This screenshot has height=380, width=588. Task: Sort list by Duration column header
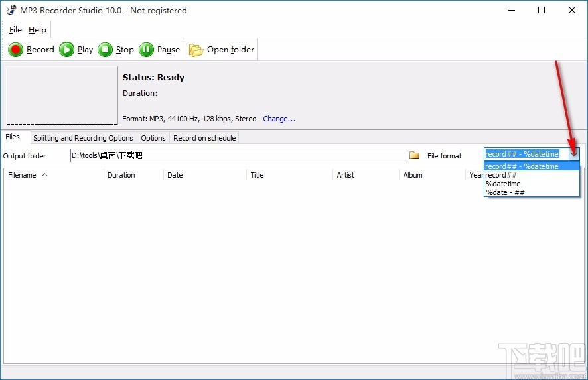133,175
